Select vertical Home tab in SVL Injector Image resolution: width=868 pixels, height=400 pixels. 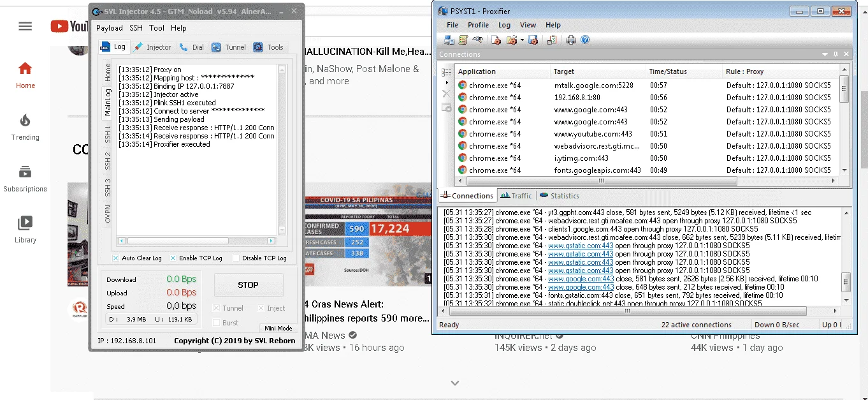click(x=108, y=71)
